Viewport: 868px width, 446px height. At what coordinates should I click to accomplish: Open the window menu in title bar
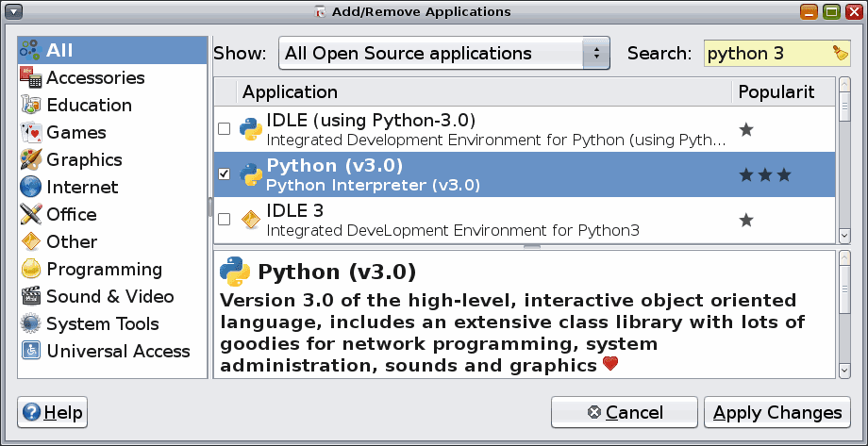coord(13,12)
